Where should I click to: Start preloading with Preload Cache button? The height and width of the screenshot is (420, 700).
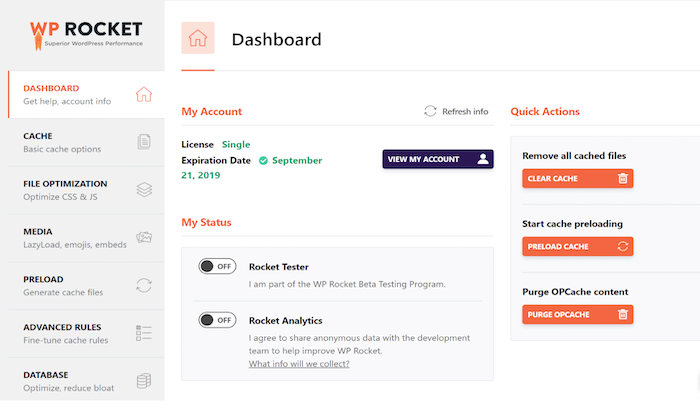click(577, 246)
